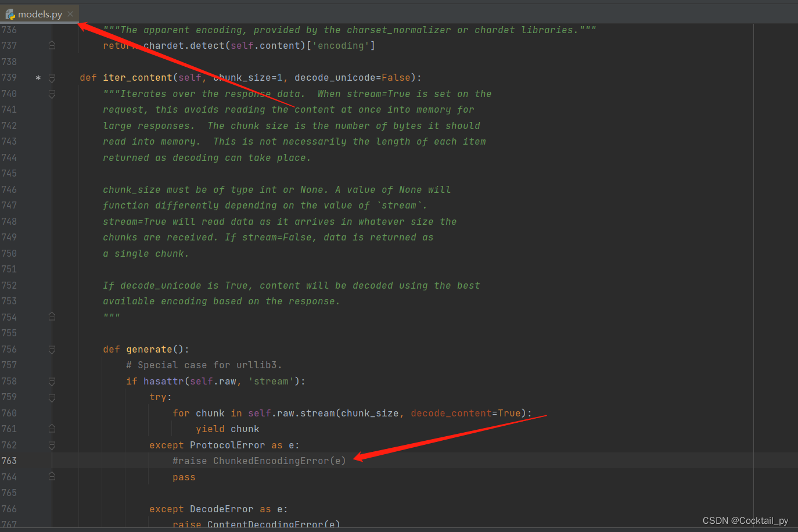Click line number 756 in the gutter
The image size is (798, 532).
[x=9, y=349]
